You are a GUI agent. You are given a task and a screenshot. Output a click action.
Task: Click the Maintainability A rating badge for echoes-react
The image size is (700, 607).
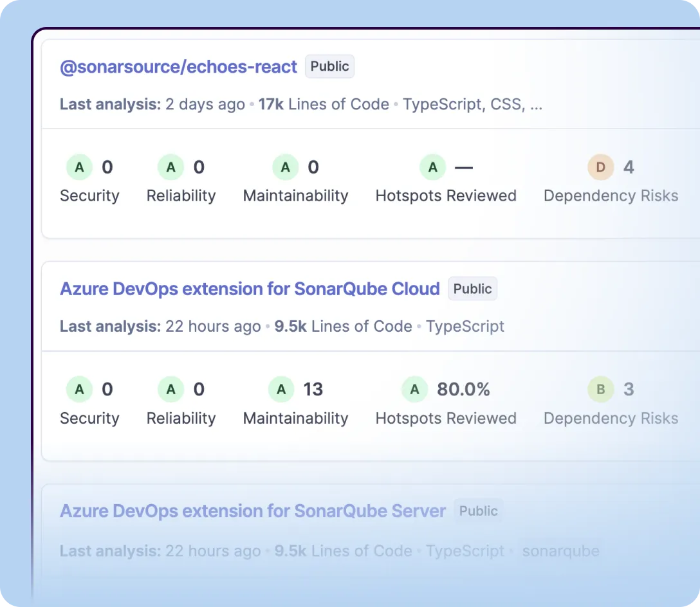coord(285,168)
